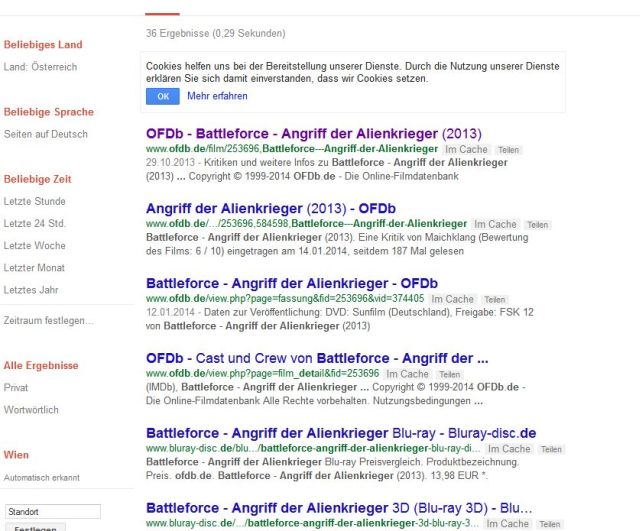
Task: Choose the Letzter Monat time filter
Action: pyautogui.click(x=36, y=267)
